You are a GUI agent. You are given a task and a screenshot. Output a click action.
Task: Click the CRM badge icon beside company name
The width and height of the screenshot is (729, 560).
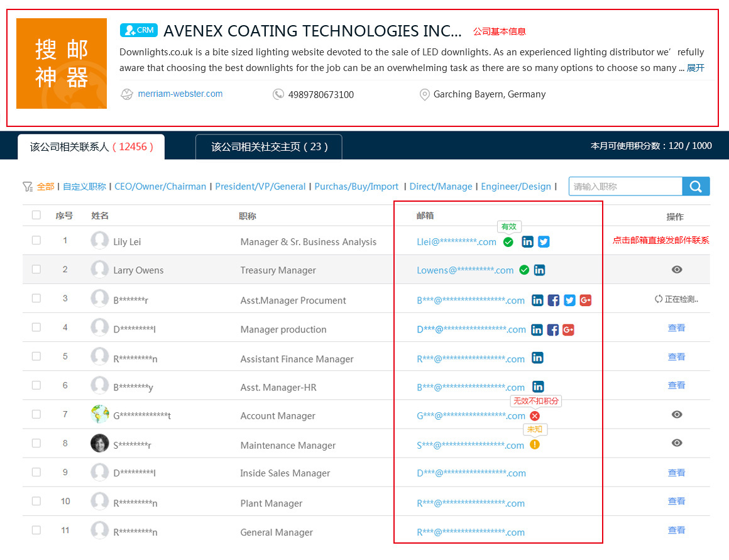(138, 30)
